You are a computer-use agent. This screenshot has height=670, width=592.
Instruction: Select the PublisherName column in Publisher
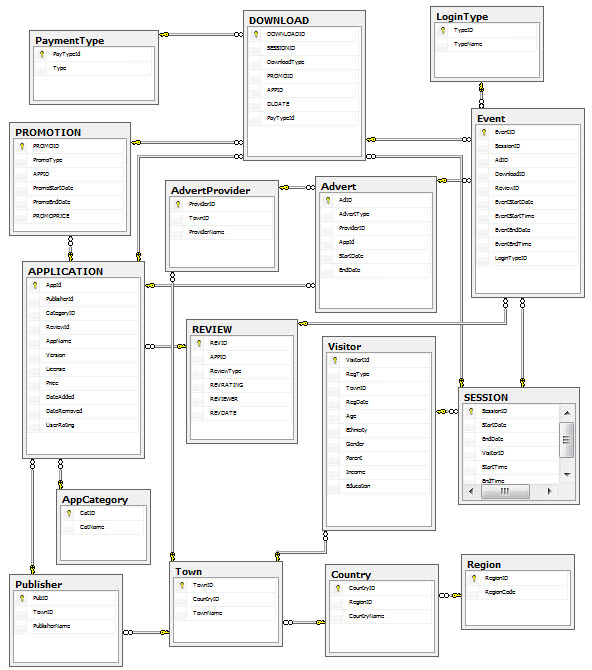65,626
